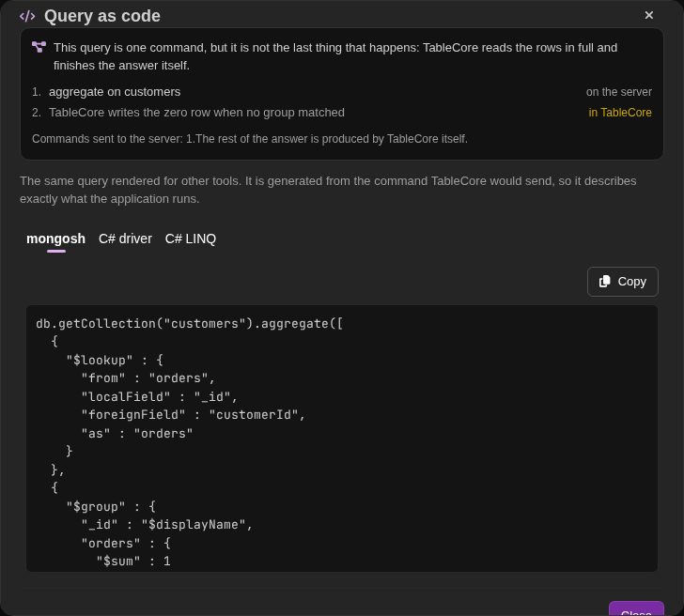The image size is (684, 616).
Task: Click the Commands sent to the server note
Action: 250,139
